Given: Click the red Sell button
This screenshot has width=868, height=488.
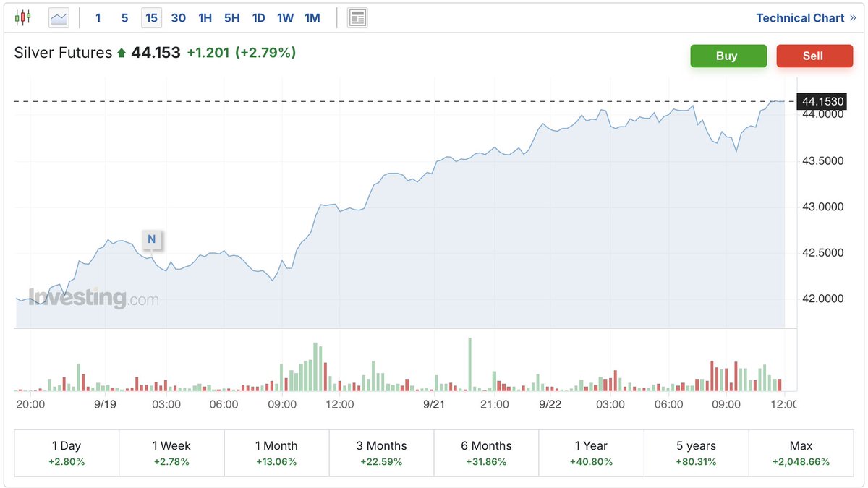Looking at the screenshot, I should (813, 56).
